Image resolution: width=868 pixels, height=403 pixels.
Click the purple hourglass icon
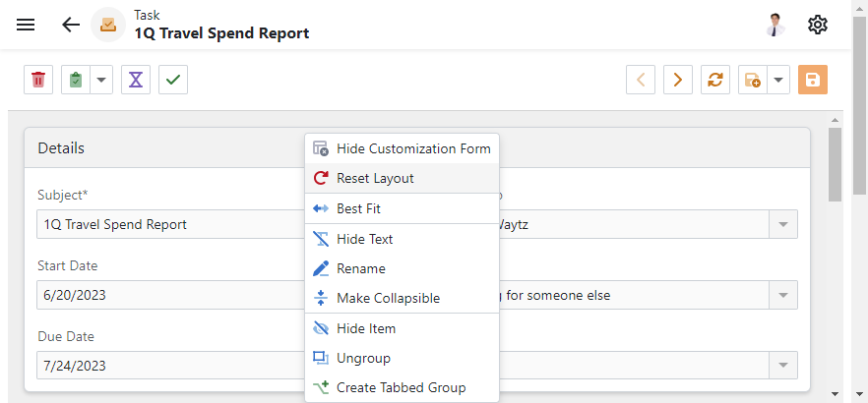click(x=136, y=80)
